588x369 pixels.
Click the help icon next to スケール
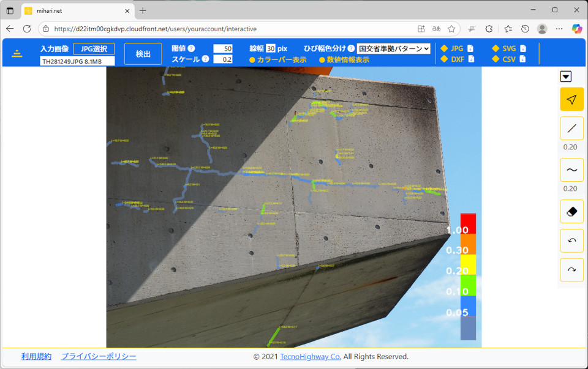pyautogui.click(x=205, y=59)
